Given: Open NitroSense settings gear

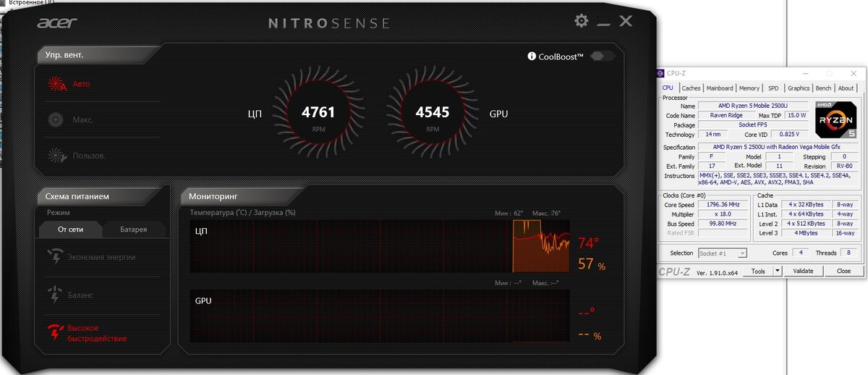Looking at the screenshot, I should (x=581, y=21).
